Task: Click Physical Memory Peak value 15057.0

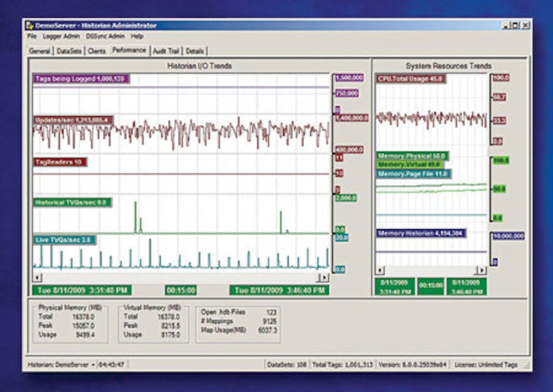Action: coord(83,326)
